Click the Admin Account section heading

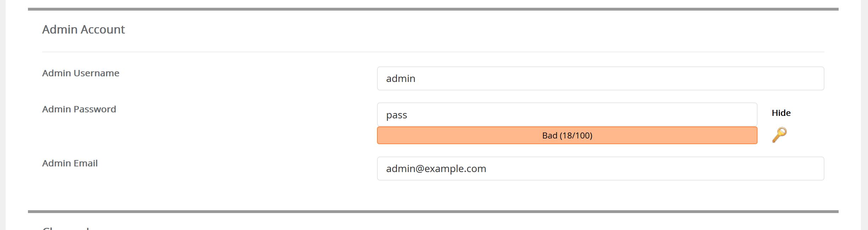tap(84, 29)
